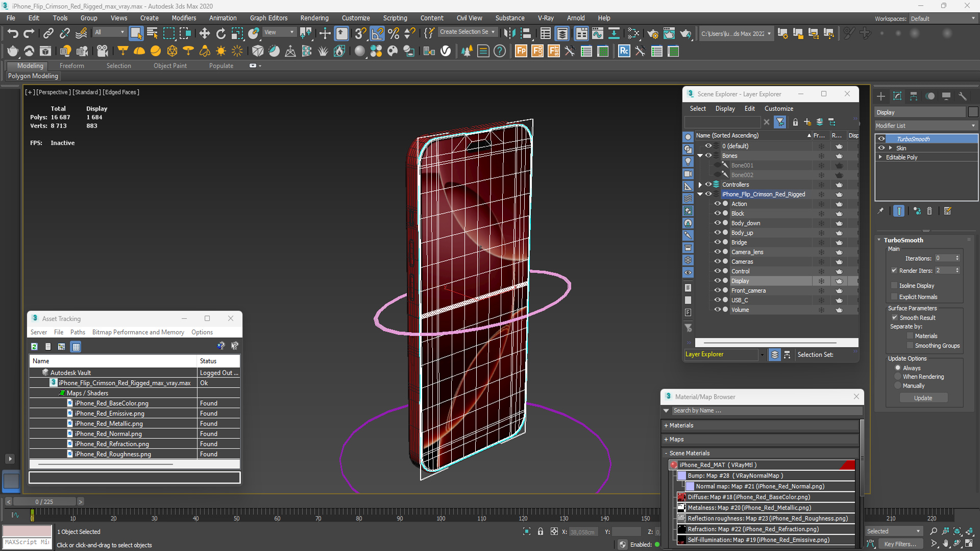This screenshot has height=551, width=980.
Task: Activate the Select Object tool
Action: [x=136, y=34]
